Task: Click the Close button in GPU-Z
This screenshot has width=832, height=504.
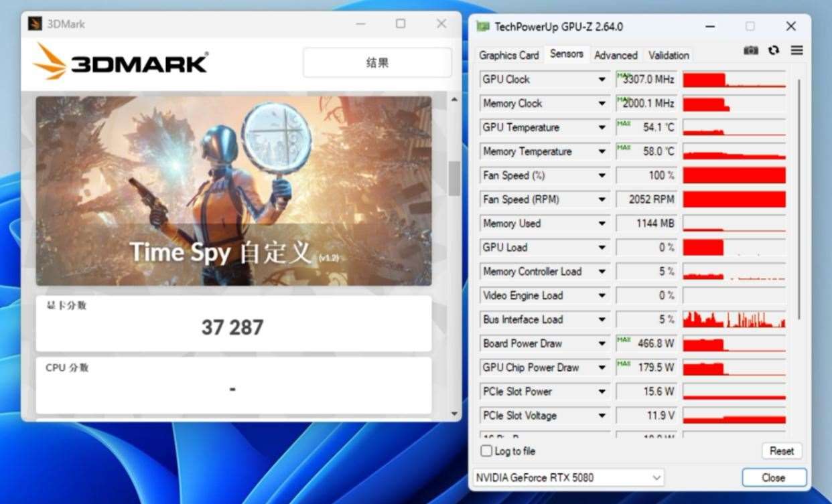Action: tap(774, 477)
